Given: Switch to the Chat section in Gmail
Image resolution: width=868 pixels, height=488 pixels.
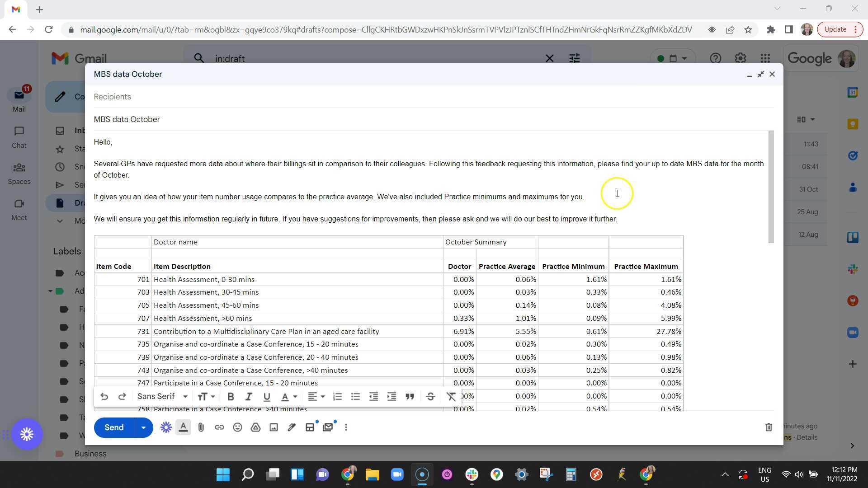Looking at the screenshot, I should coord(19,136).
